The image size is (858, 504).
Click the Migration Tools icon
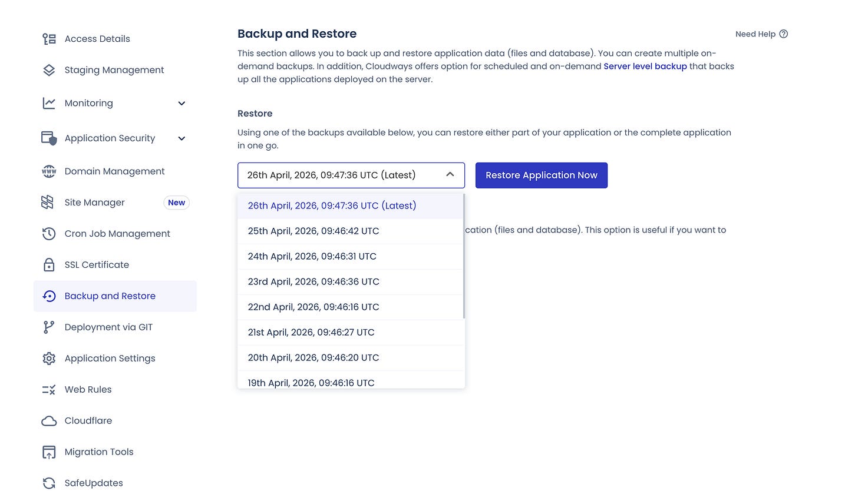point(49,452)
